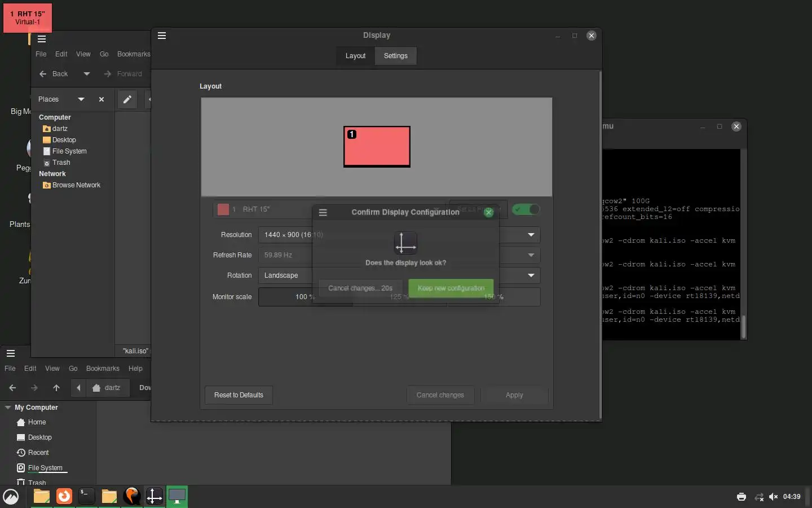Open the printer tray icon

click(x=742, y=497)
